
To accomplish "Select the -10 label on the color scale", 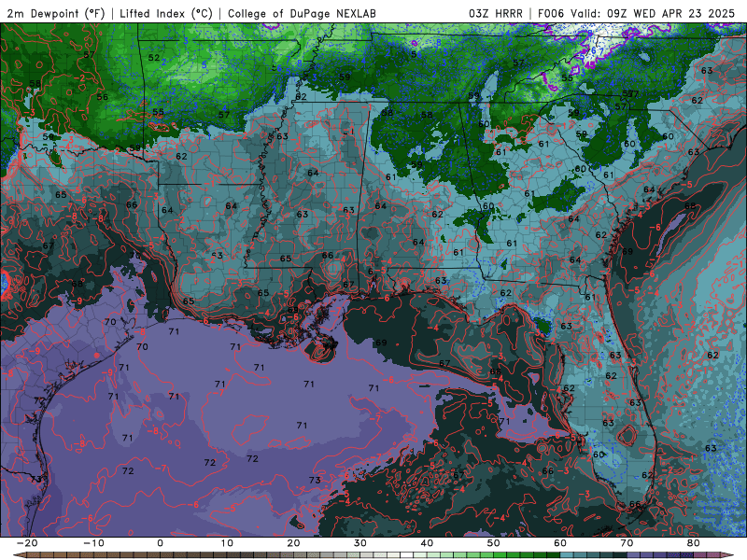I will point(93,543).
